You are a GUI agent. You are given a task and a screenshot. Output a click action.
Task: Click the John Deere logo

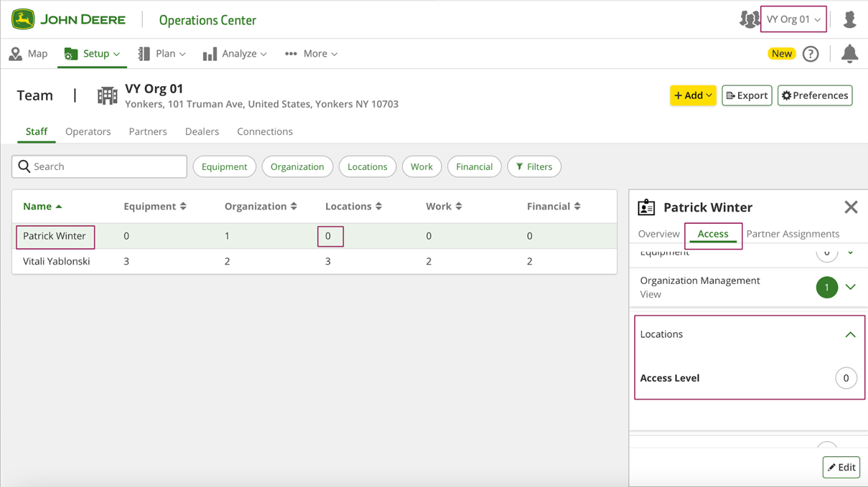[x=68, y=19]
